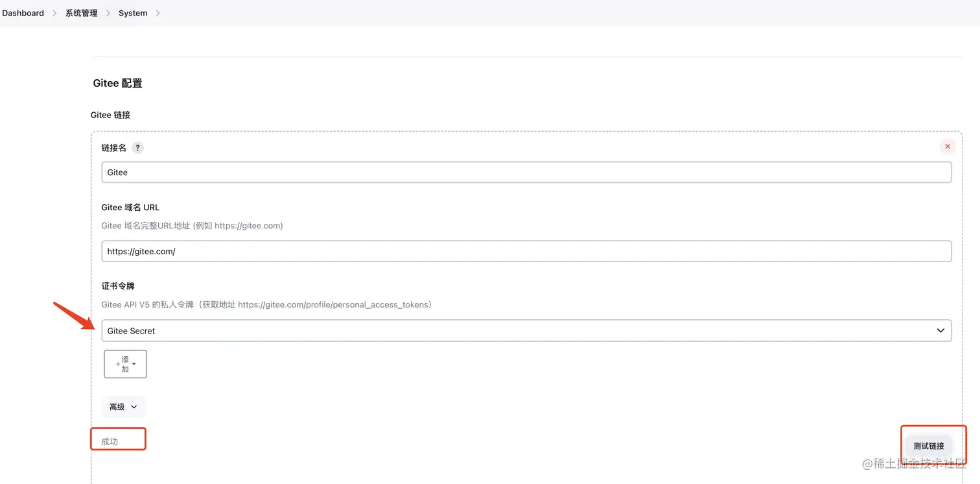Open the Dashboard breadcrumb
This screenshot has height=484, width=980.
(23, 13)
